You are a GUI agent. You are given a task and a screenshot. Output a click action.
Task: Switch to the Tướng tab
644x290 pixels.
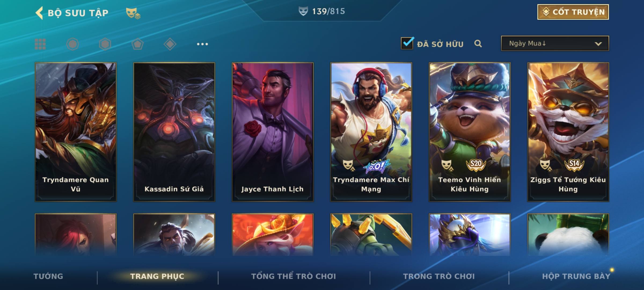[x=48, y=276]
